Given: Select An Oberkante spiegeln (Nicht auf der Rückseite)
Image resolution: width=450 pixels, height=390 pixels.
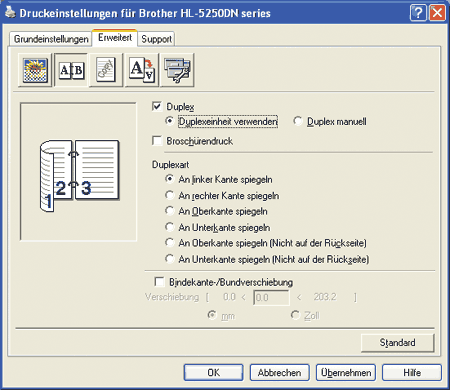Looking at the screenshot, I should (x=170, y=243).
